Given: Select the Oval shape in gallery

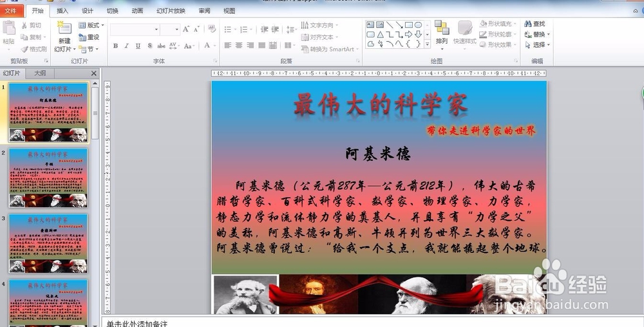Looking at the screenshot, I should (x=418, y=25).
